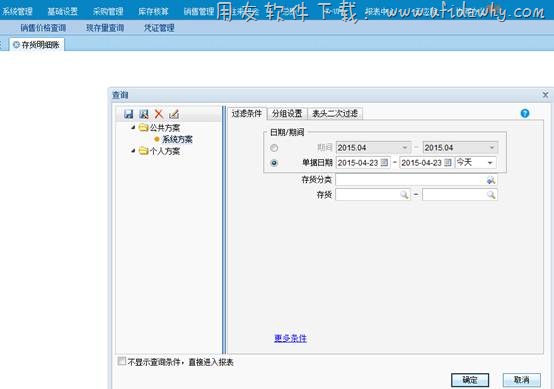
Task: Click the 凭证管理 shortcut
Action: 159,28
